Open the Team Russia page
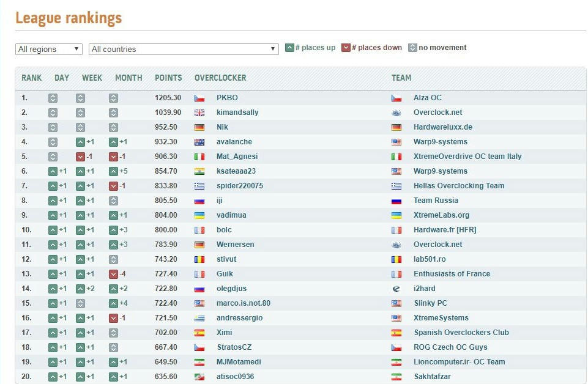 point(436,201)
